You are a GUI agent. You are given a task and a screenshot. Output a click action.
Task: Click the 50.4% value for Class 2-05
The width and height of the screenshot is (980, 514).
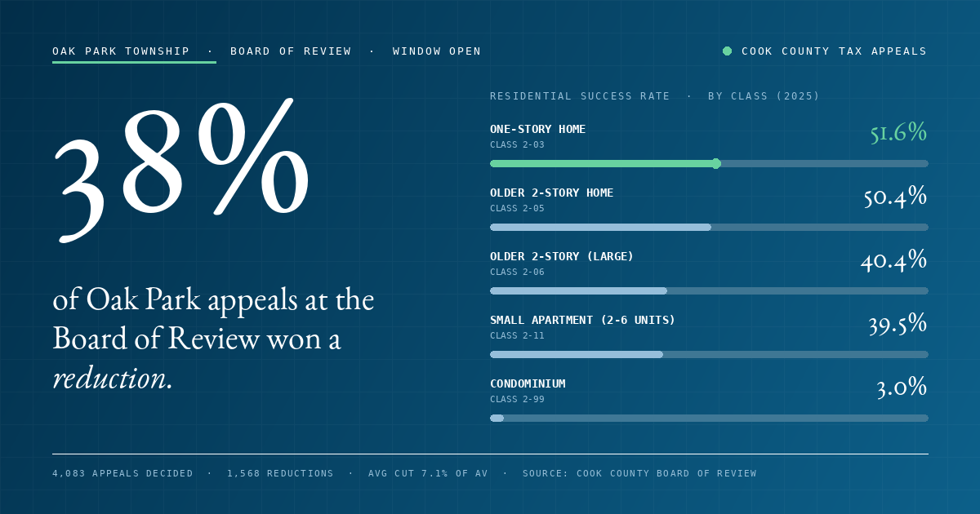(x=895, y=197)
